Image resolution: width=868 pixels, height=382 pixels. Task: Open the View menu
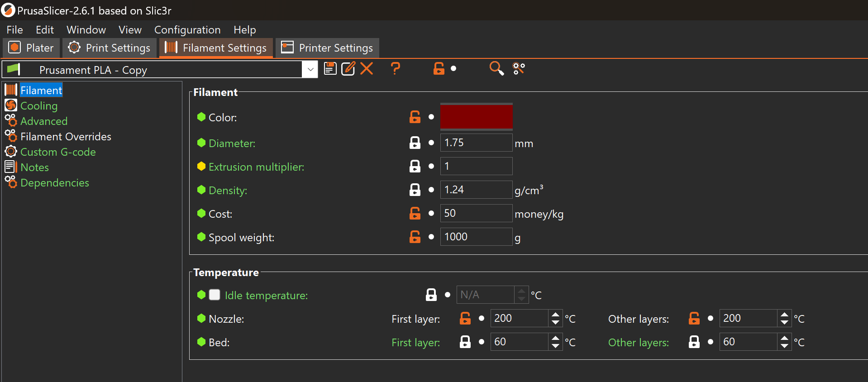[x=130, y=30]
